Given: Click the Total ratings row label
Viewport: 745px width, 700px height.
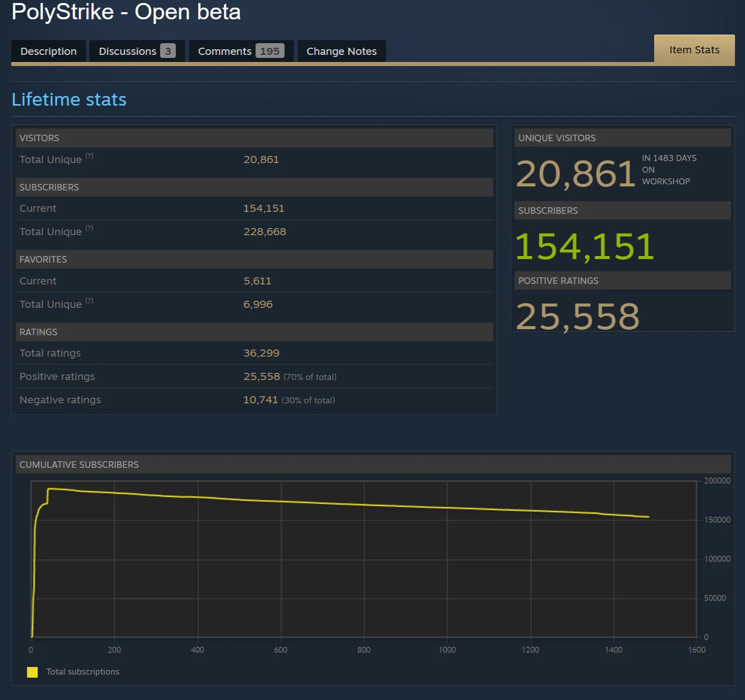Looking at the screenshot, I should coord(50,353).
